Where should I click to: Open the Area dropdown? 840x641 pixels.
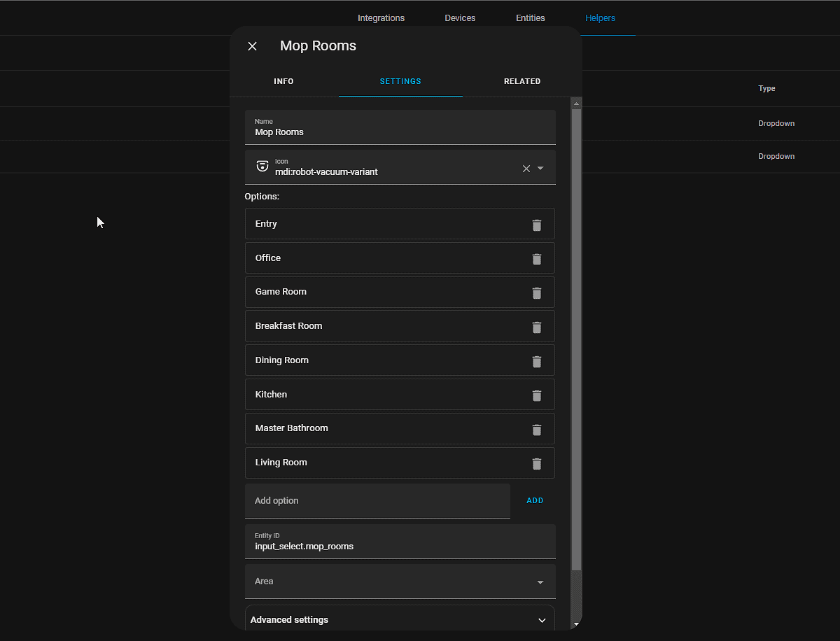pyautogui.click(x=400, y=582)
